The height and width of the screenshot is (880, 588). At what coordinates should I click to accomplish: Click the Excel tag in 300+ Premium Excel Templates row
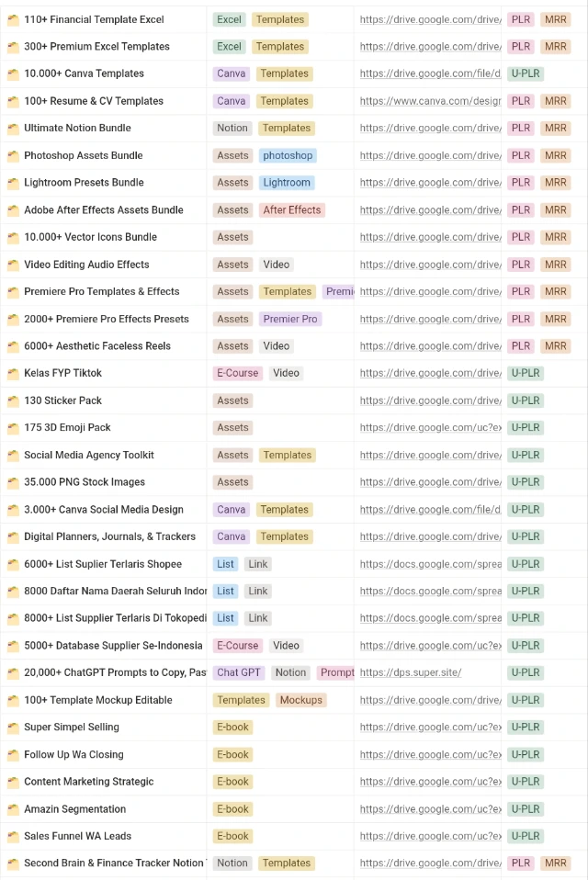[229, 47]
